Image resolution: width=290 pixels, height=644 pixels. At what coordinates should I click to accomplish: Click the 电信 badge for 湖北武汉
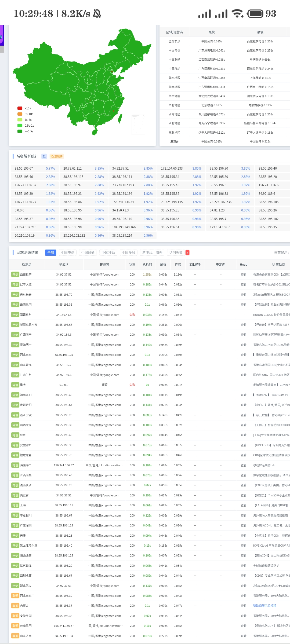point(15,586)
